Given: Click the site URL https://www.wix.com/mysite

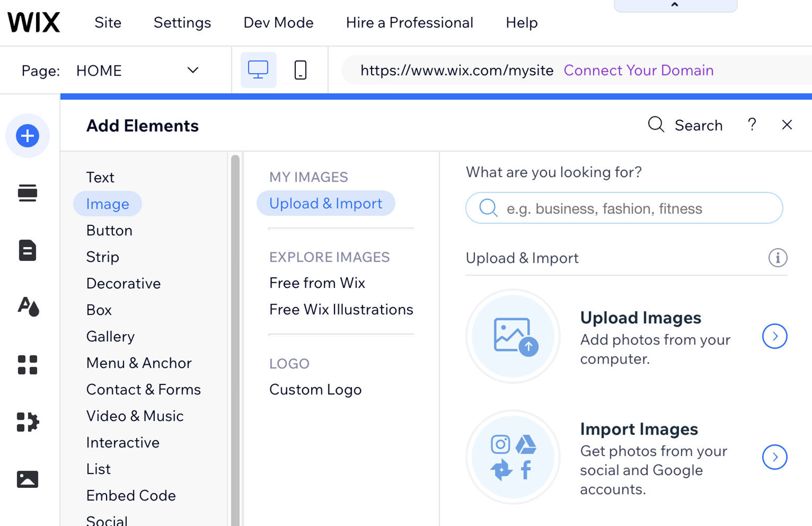Looking at the screenshot, I should tap(457, 70).
